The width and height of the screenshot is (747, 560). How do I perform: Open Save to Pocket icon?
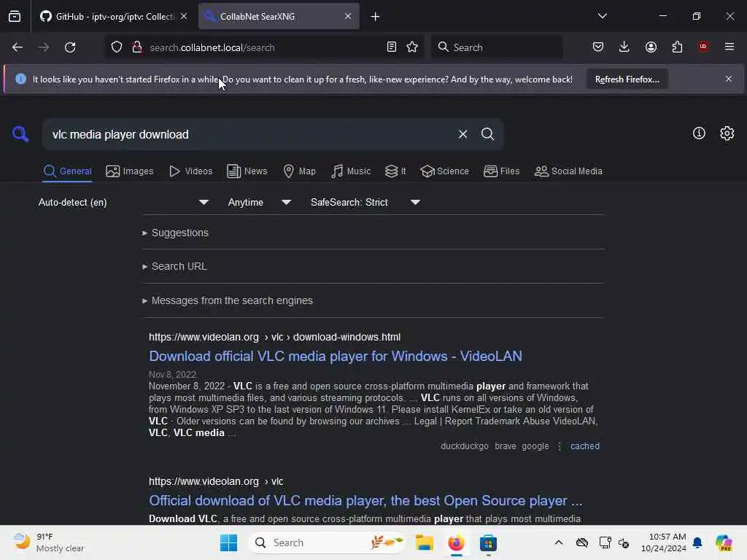[x=598, y=47]
